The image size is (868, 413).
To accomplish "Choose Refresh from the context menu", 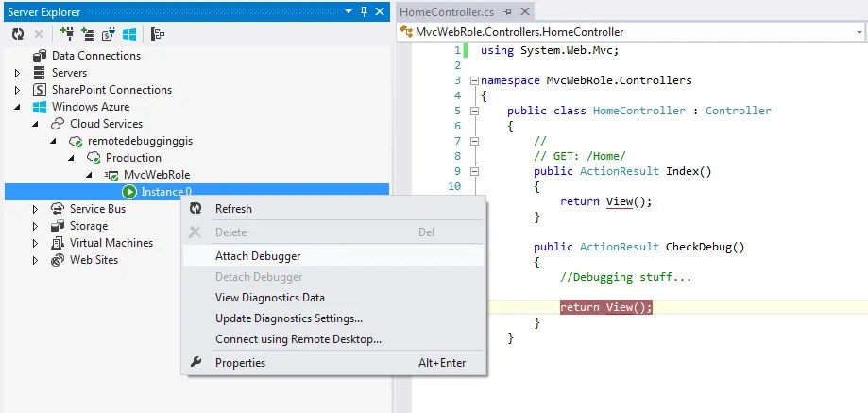I will click(333, 209).
